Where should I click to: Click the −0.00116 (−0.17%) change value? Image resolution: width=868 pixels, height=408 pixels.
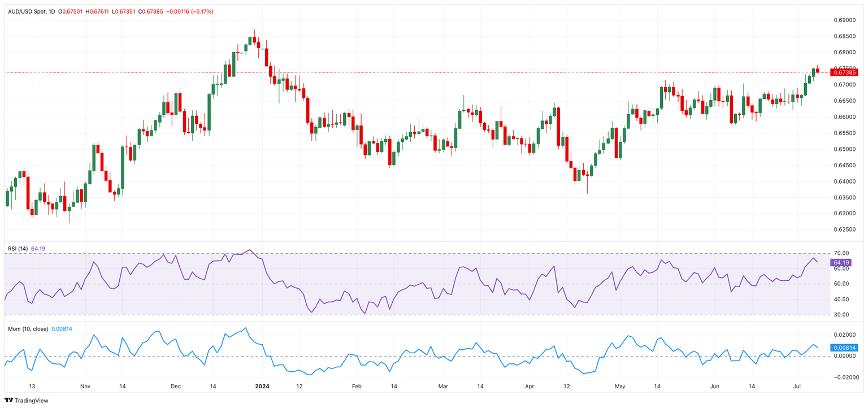pos(190,11)
